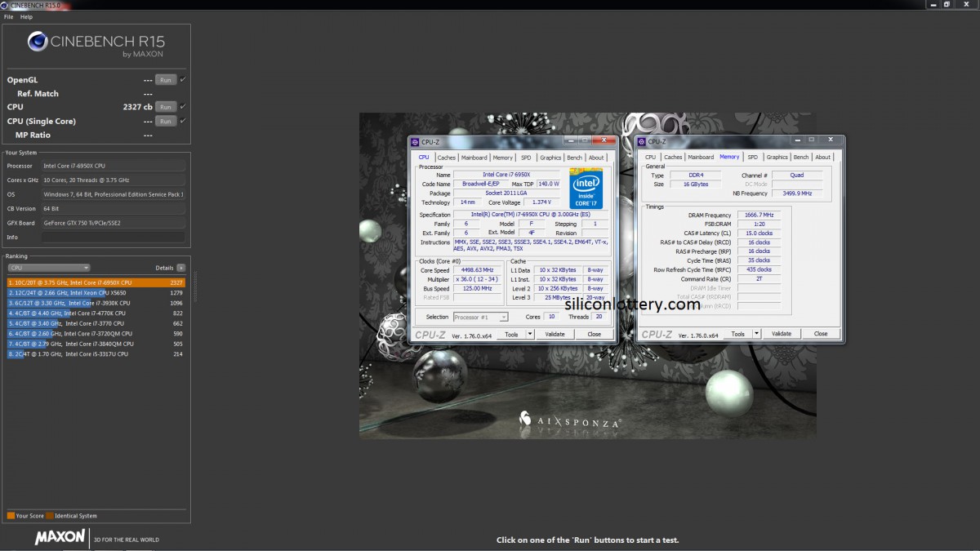Screen dimensions: 980x551
Task: Switch to the SPD tab in CPU-Z
Action: pos(525,157)
